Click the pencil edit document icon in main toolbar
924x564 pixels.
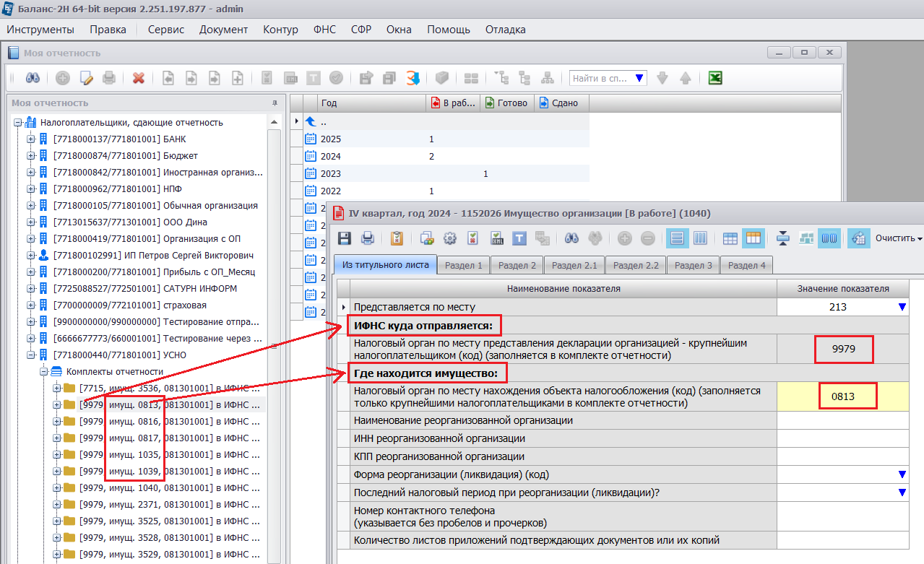click(87, 78)
